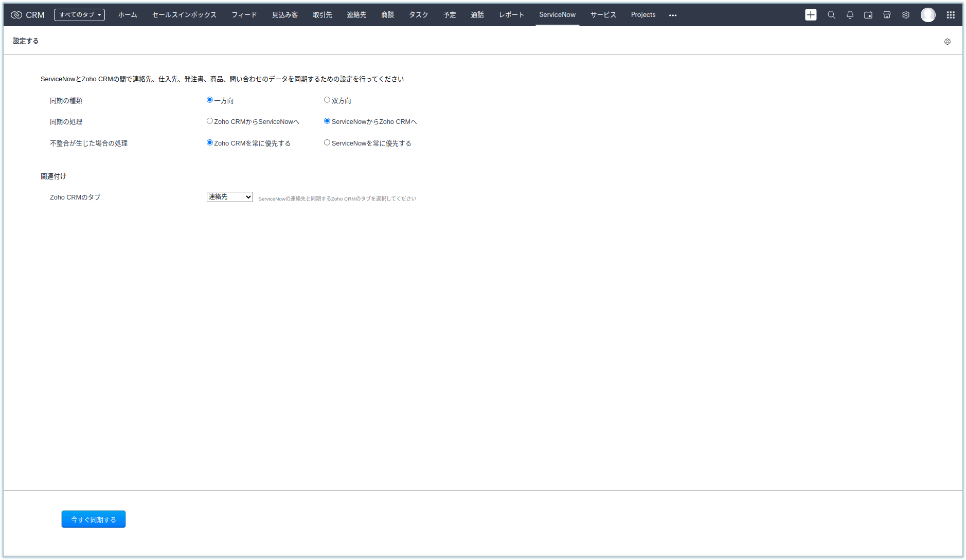This screenshot has height=560, width=966.
Task: Open the apps grid launcher
Action: tap(951, 15)
